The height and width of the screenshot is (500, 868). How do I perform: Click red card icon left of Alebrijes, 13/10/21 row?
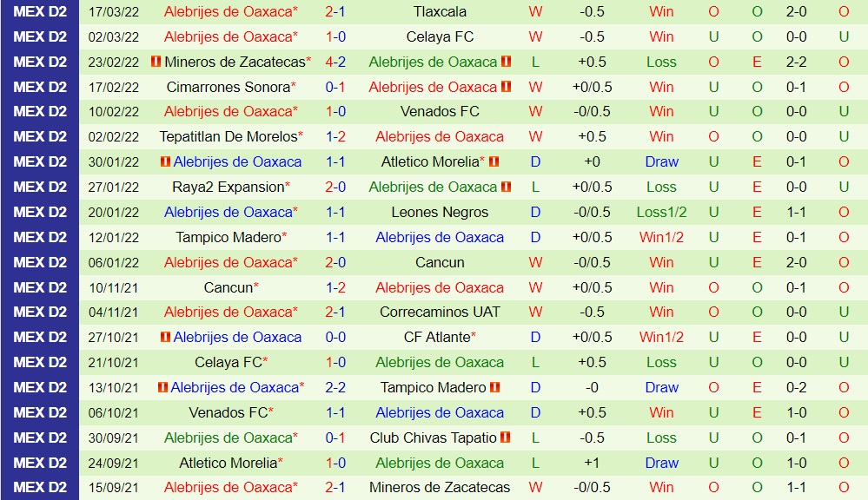[x=162, y=388]
